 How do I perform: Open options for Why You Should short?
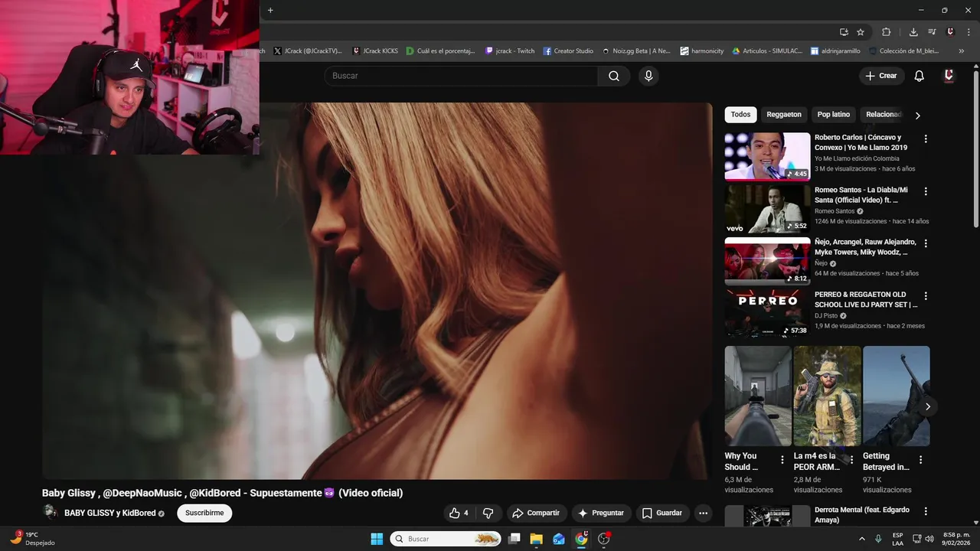[782, 460]
